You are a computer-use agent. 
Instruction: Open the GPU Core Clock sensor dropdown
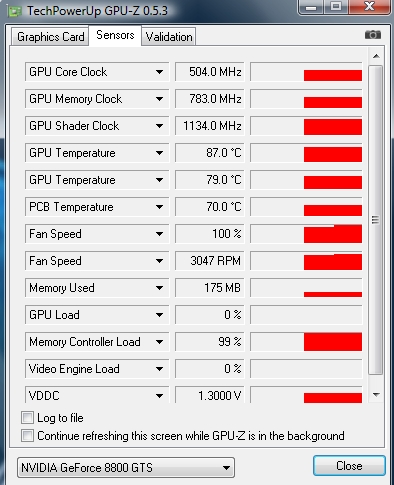coord(159,72)
